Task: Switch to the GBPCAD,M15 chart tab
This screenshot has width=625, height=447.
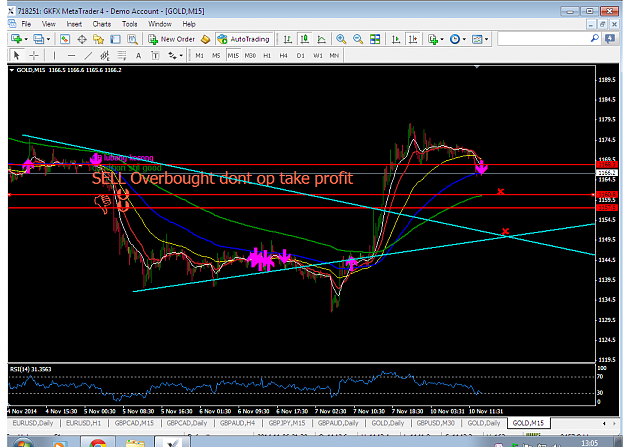Action: 134,423
